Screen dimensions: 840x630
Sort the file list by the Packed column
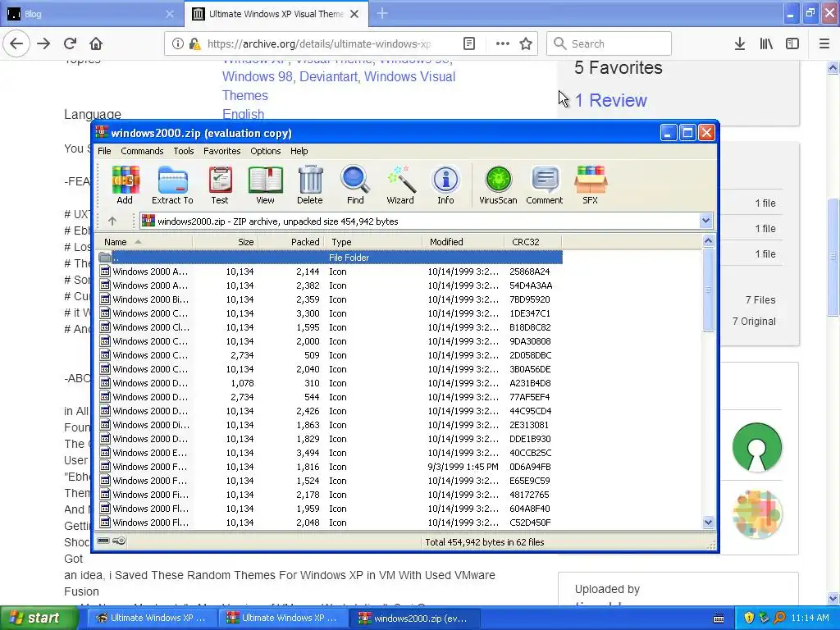[x=291, y=242]
